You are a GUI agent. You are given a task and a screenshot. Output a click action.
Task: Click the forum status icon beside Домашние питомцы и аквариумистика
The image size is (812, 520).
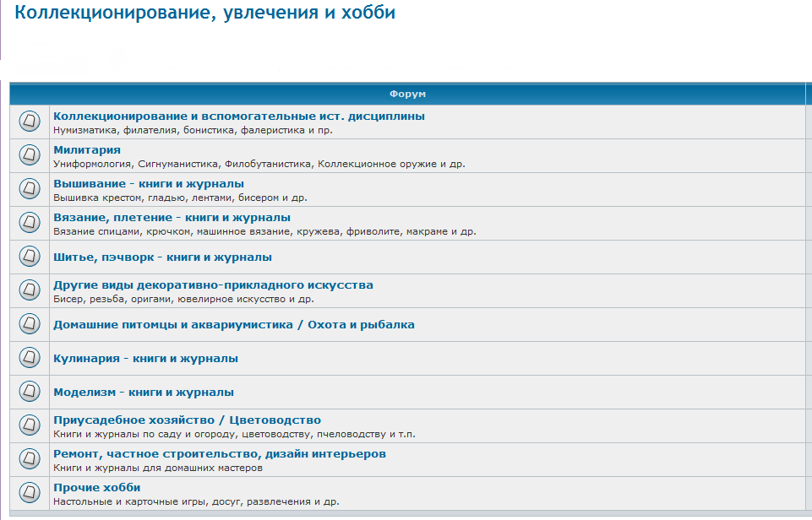pos(30,323)
